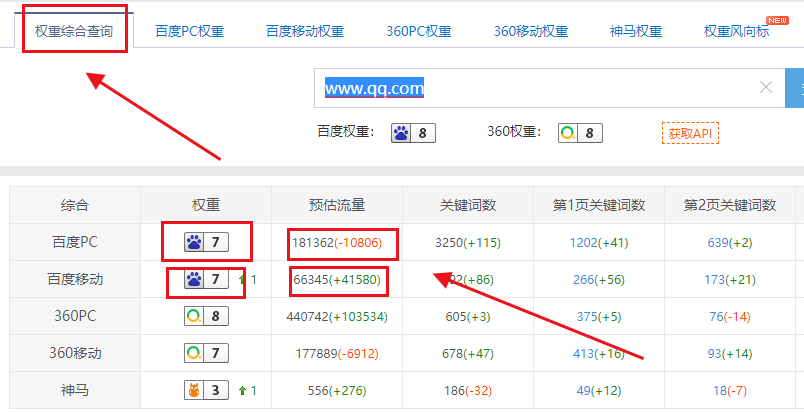The image size is (804, 412).
Task: Click the 关键词数 column header
Action: point(468,205)
